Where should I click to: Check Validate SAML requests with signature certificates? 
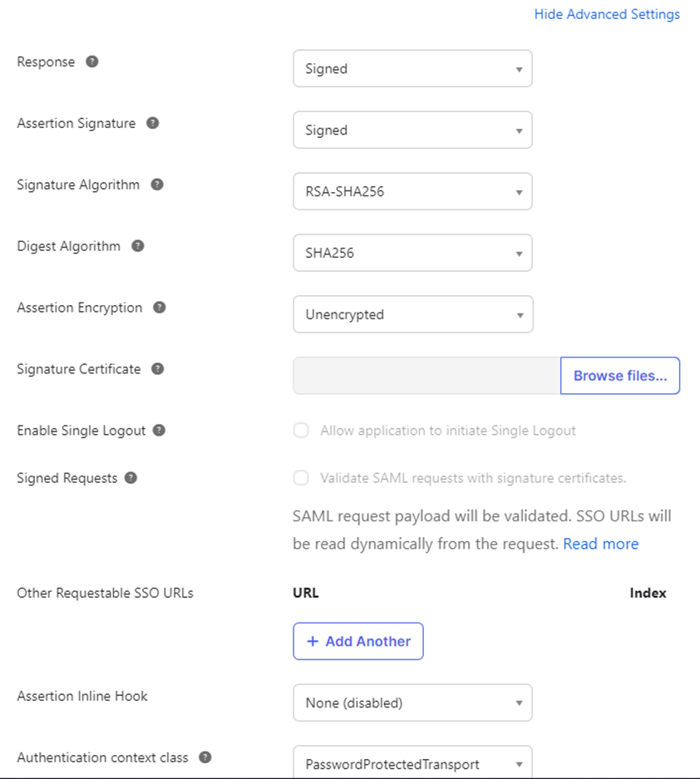pos(301,478)
